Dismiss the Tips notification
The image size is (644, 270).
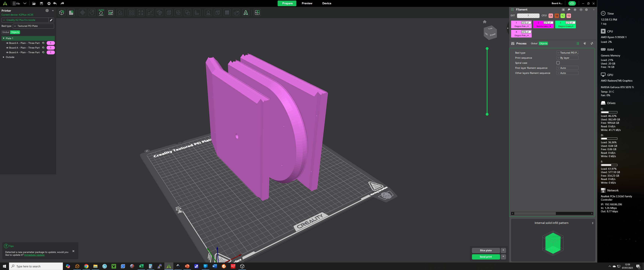[73, 251]
